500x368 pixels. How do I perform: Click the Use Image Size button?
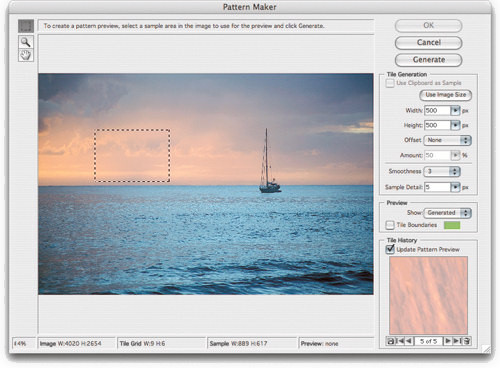click(x=445, y=95)
